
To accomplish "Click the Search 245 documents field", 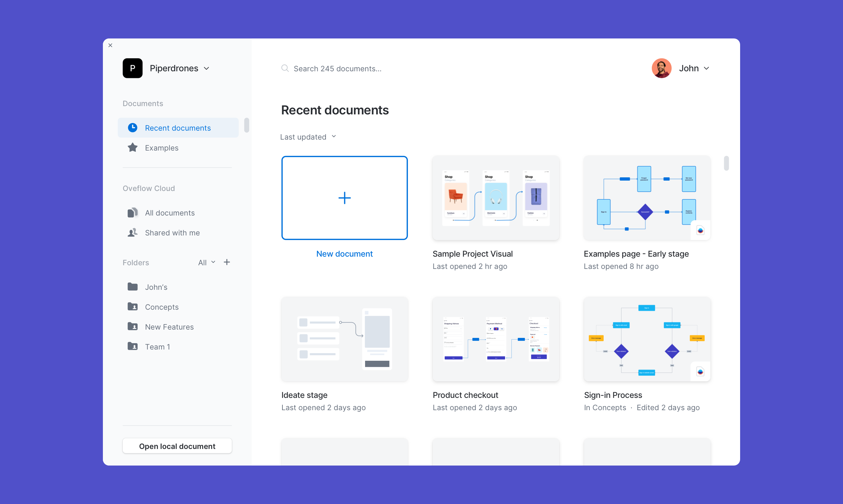I will point(337,69).
